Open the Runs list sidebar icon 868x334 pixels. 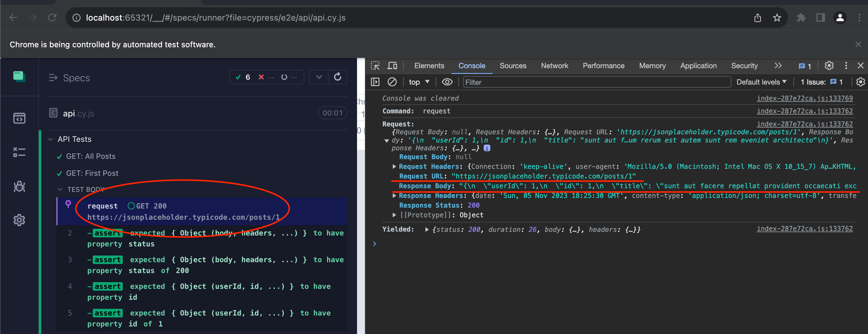[x=19, y=152]
